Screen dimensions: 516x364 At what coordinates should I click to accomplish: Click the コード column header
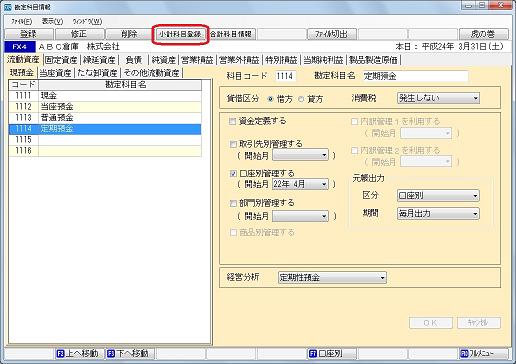pyautogui.click(x=24, y=85)
